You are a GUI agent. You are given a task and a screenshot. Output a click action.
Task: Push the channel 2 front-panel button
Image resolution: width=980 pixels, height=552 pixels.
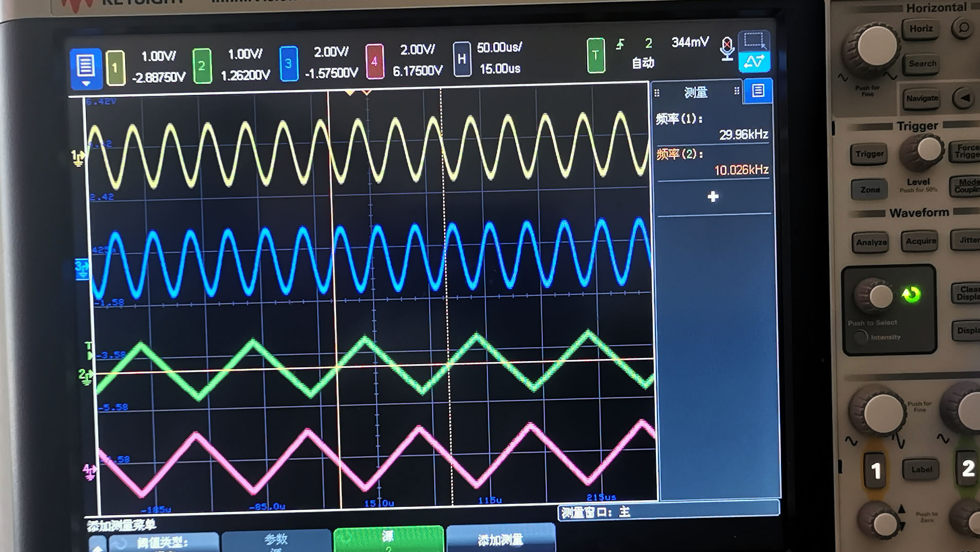(x=967, y=469)
